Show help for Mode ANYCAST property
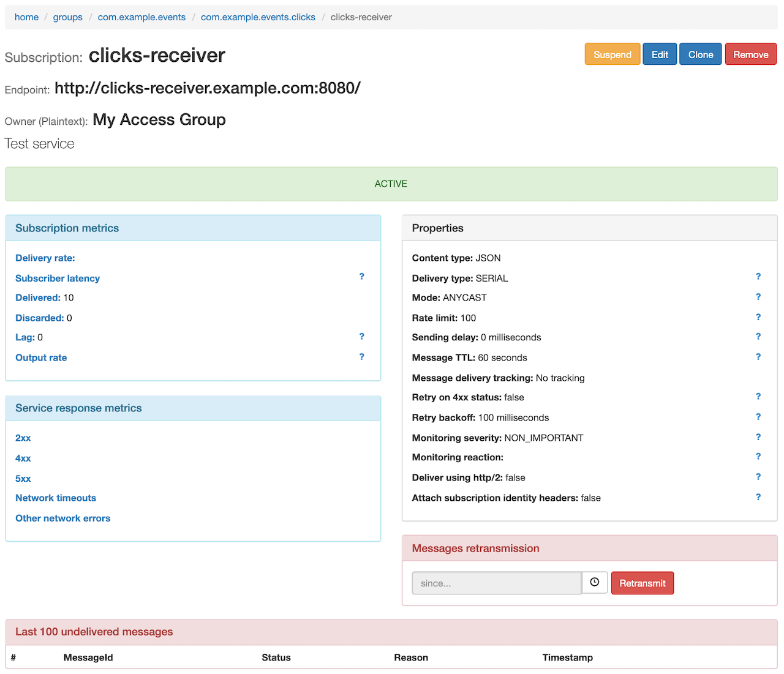This screenshot has width=784, height=674. click(x=758, y=297)
